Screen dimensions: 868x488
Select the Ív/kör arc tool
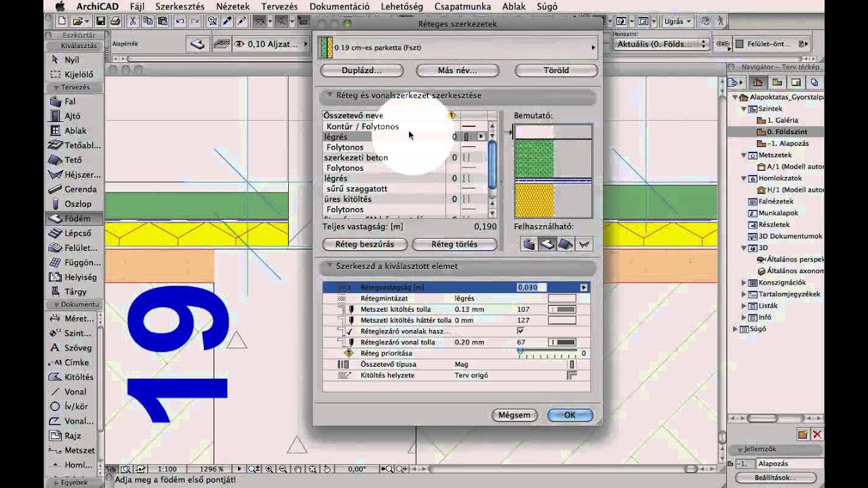[x=72, y=406]
